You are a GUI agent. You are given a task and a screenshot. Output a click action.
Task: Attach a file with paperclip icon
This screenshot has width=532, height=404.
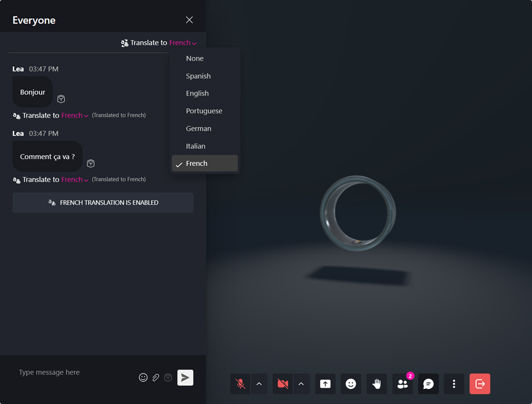tap(156, 377)
